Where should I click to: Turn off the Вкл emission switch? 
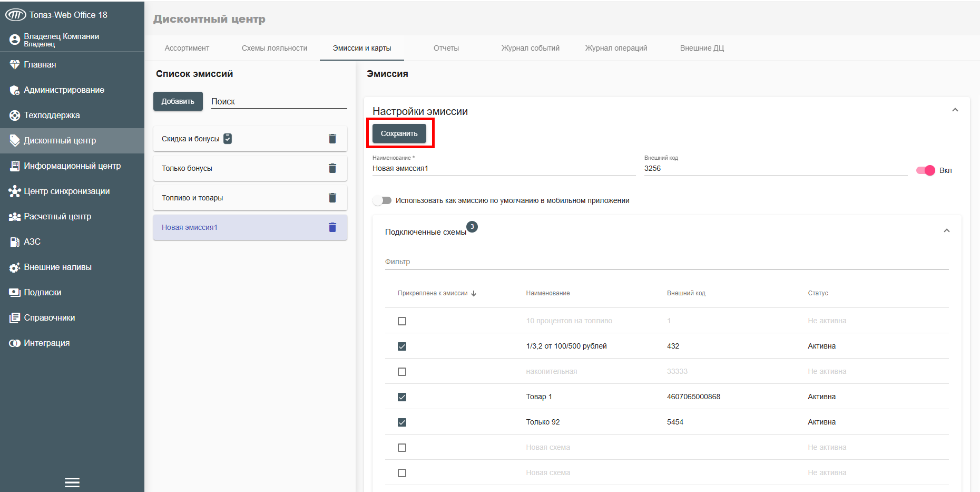tap(925, 170)
